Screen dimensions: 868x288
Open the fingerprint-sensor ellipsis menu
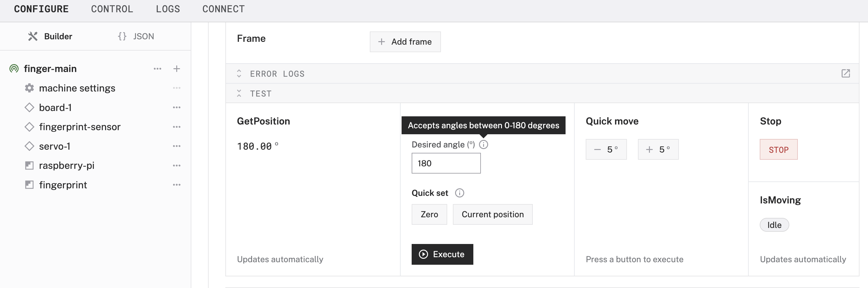177,127
